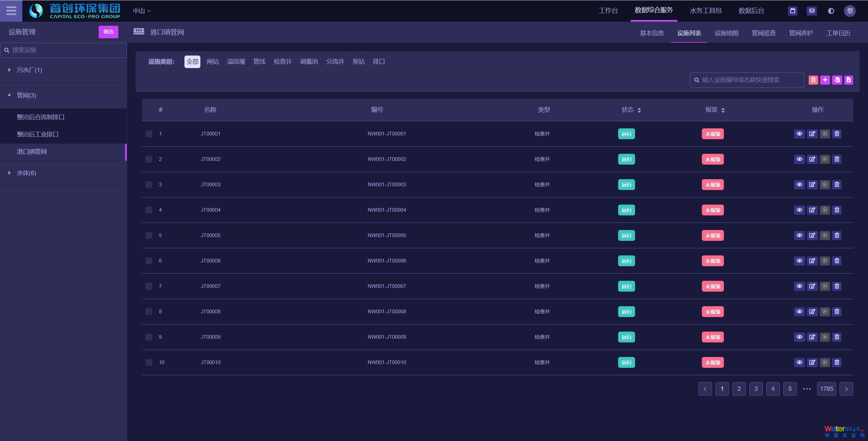The image size is (868, 441).
Task: Toggle the dark/light theme contrast icon
Action: [831, 11]
